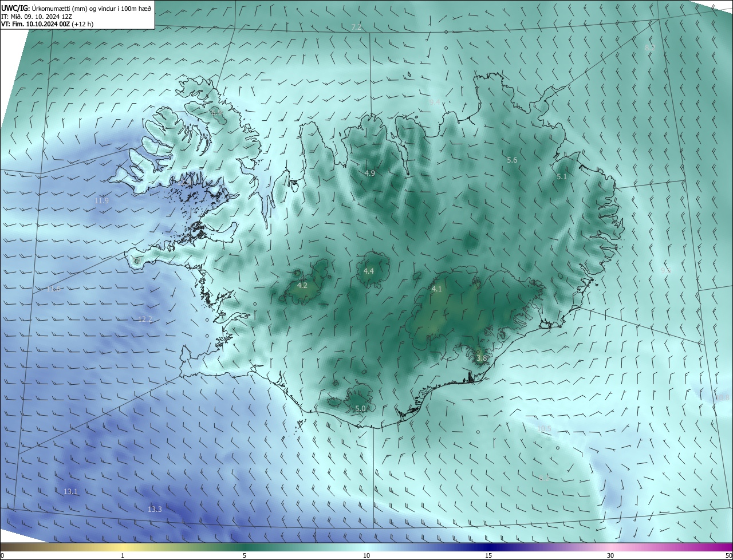Click the 13.1 value label

(70, 491)
